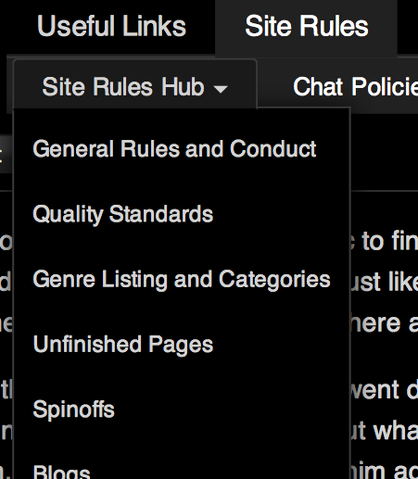The width and height of the screenshot is (418, 479).
Task: Visit the Spinoffs rules page
Action: 73,409
